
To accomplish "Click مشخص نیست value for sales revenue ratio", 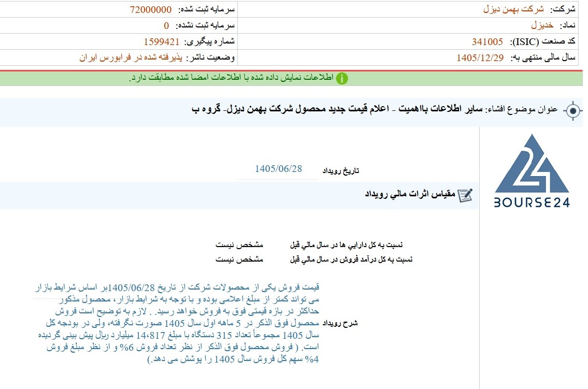I will click(x=239, y=260).
